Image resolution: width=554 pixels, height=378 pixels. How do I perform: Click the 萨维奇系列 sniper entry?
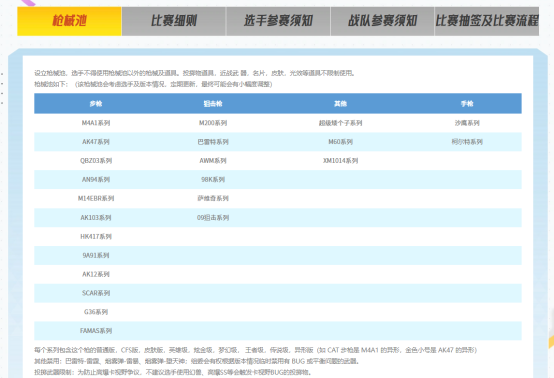[213, 198]
